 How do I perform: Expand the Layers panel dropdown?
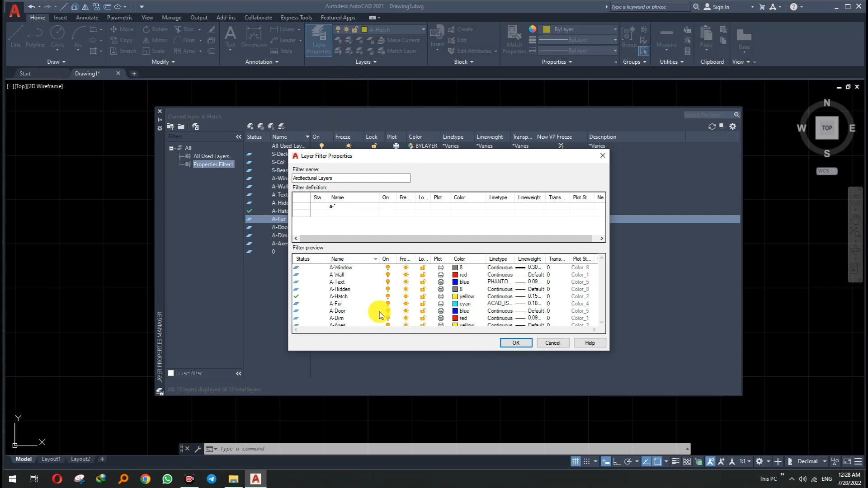click(x=366, y=62)
